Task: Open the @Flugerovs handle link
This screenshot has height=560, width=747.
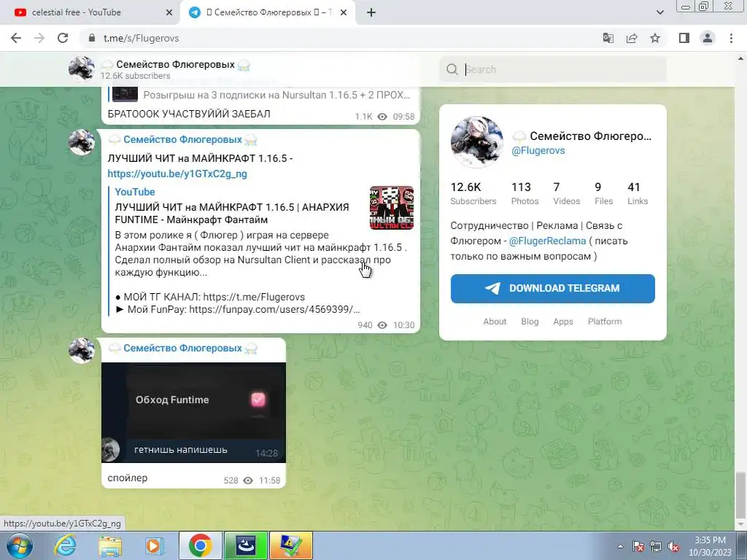Action: (538, 150)
